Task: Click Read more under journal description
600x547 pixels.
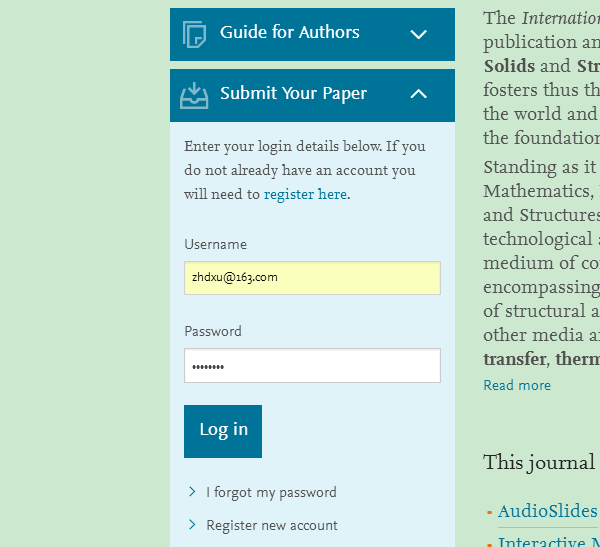Action: tap(517, 385)
